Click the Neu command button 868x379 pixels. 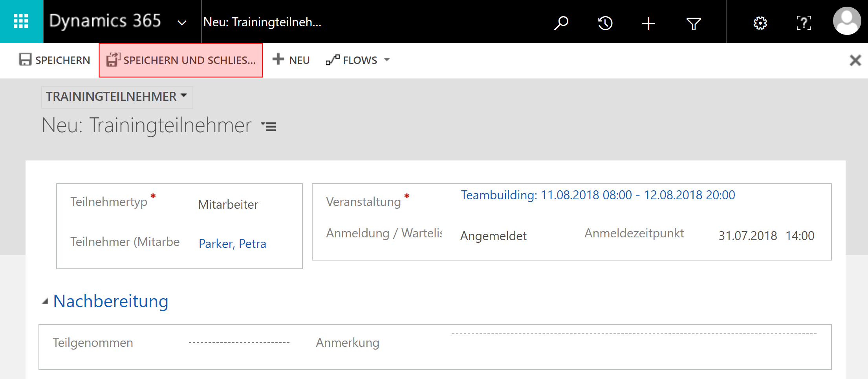click(291, 60)
